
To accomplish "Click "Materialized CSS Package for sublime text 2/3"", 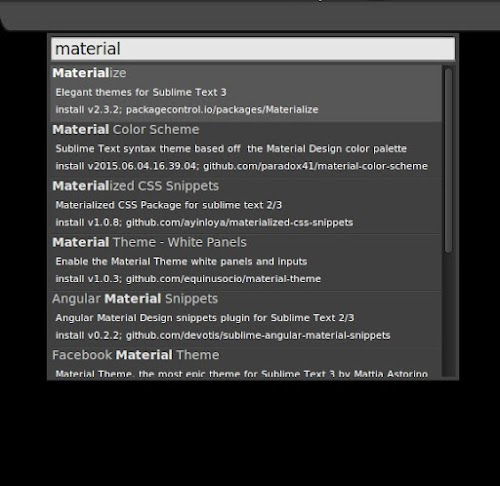I will [x=169, y=205].
